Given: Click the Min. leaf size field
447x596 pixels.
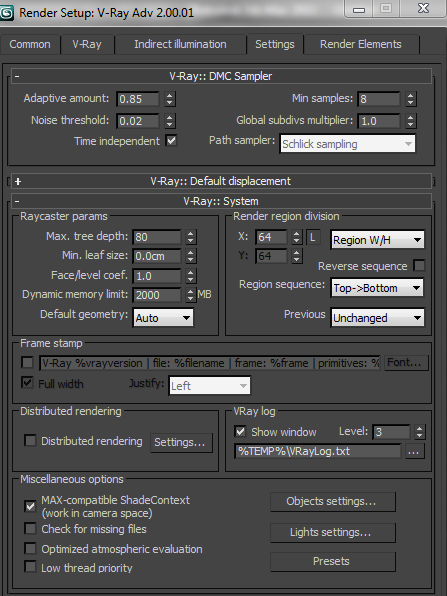Looking at the screenshot, I should tap(157, 256).
